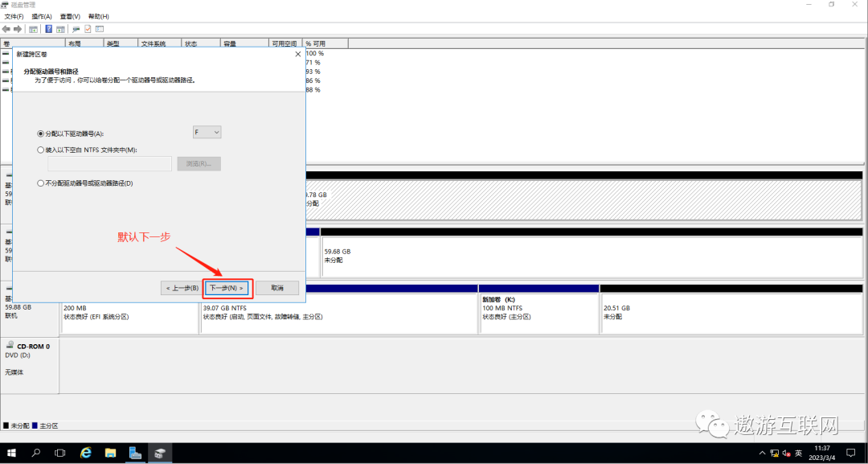Open the blue question-mark Help icon
This screenshot has height=464, width=868.
pyautogui.click(x=49, y=29)
